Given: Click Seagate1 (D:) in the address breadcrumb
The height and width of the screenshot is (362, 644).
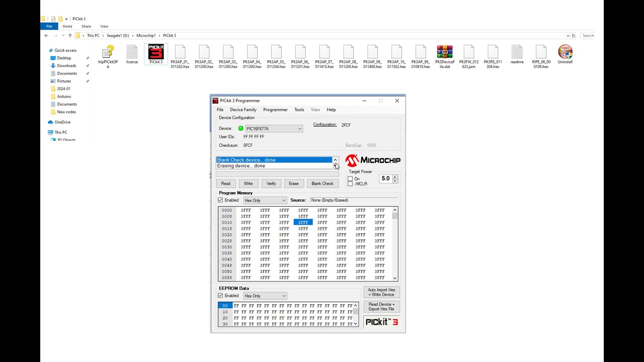Looking at the screenshot, I should coord(117,36).
